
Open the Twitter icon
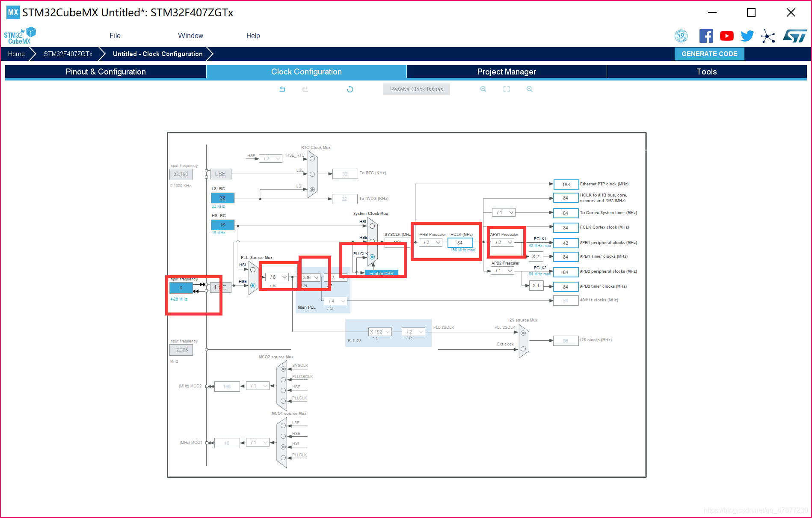pyautogui.click(x=747, y=36)
